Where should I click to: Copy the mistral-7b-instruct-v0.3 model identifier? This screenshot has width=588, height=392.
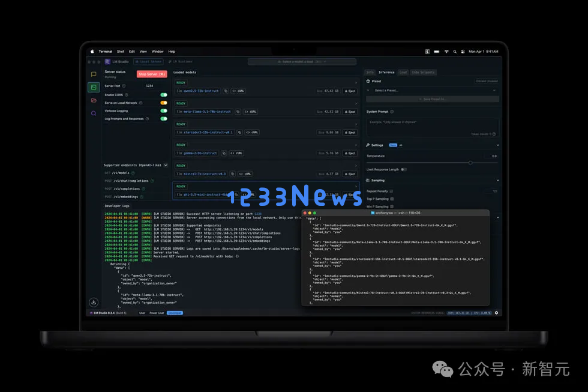(233, 173)
